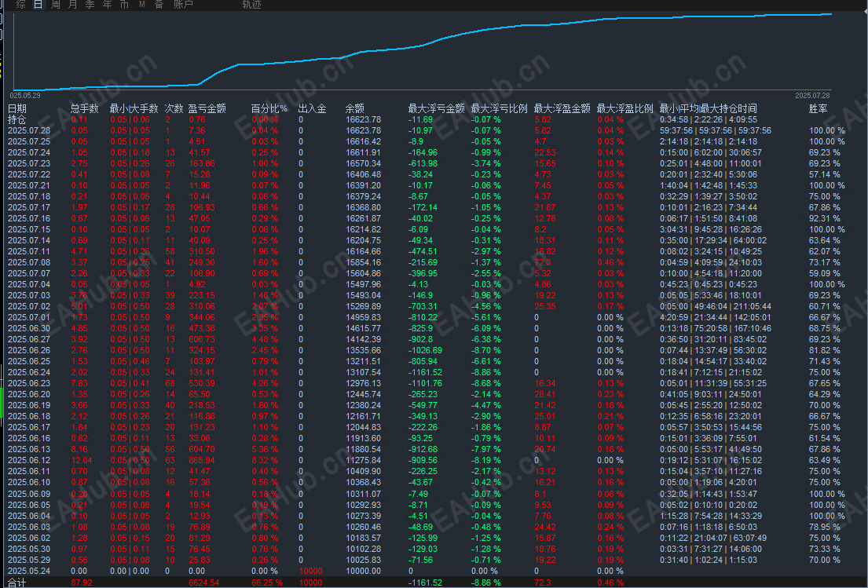Switch to the 月 monthly tab

click(72, 5)
